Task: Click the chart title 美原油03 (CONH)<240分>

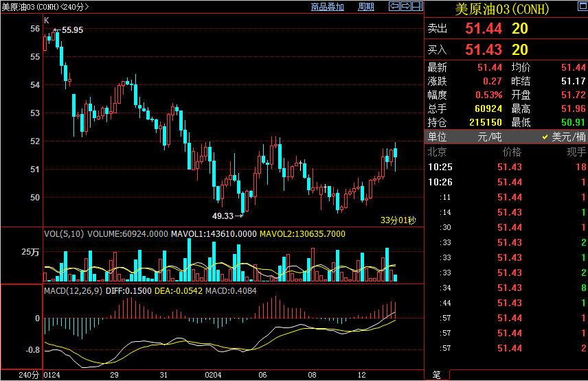Action: pos(45,7)
